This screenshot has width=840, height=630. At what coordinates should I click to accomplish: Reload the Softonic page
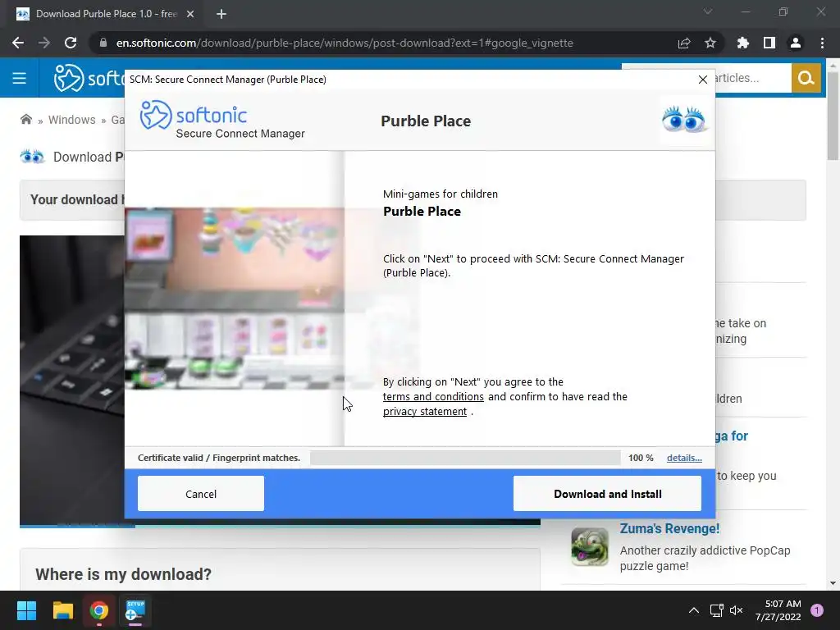tap(71, 43)
